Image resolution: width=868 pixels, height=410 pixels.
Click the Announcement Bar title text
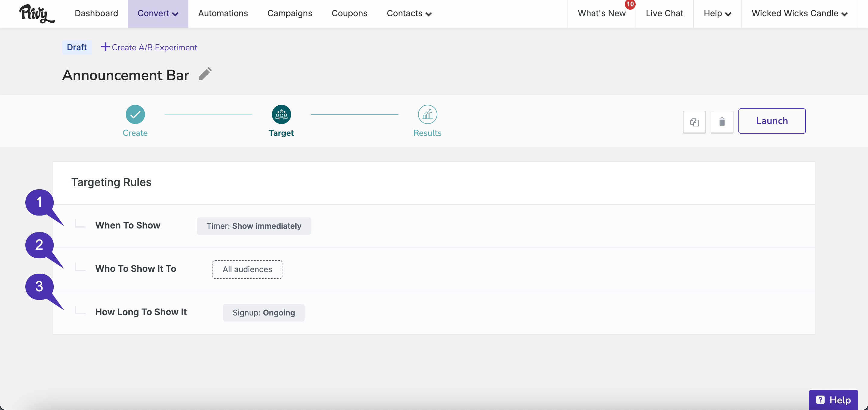126,75
